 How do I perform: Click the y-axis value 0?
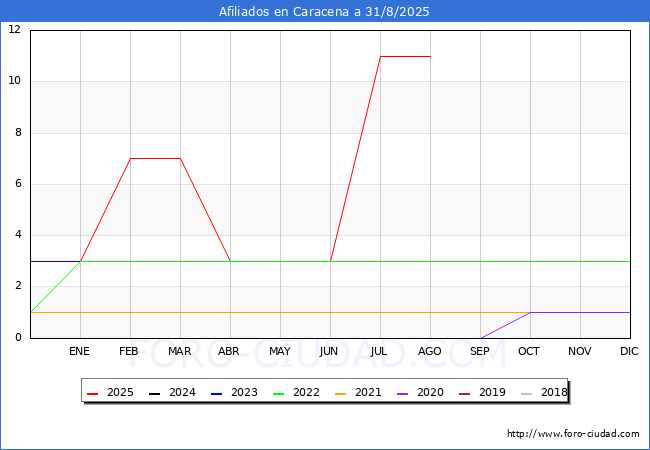[18, 337]
